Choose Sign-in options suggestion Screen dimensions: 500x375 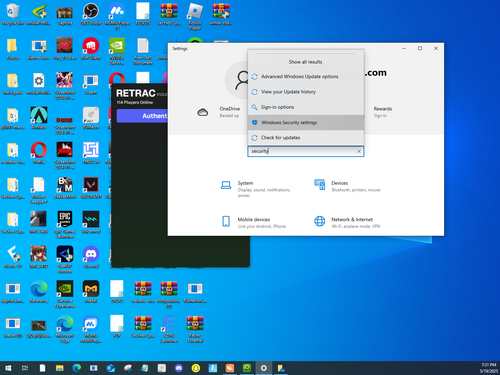tap(306, 107)
